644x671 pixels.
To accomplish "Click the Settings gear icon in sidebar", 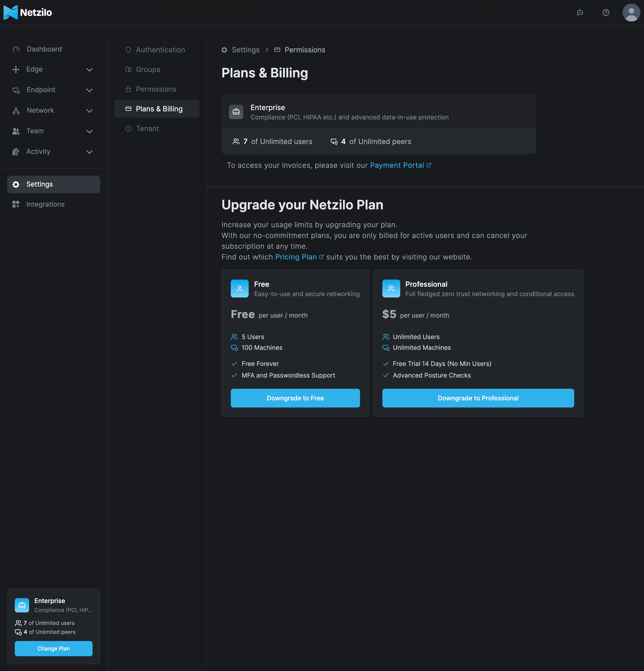I will pos(16,185).
